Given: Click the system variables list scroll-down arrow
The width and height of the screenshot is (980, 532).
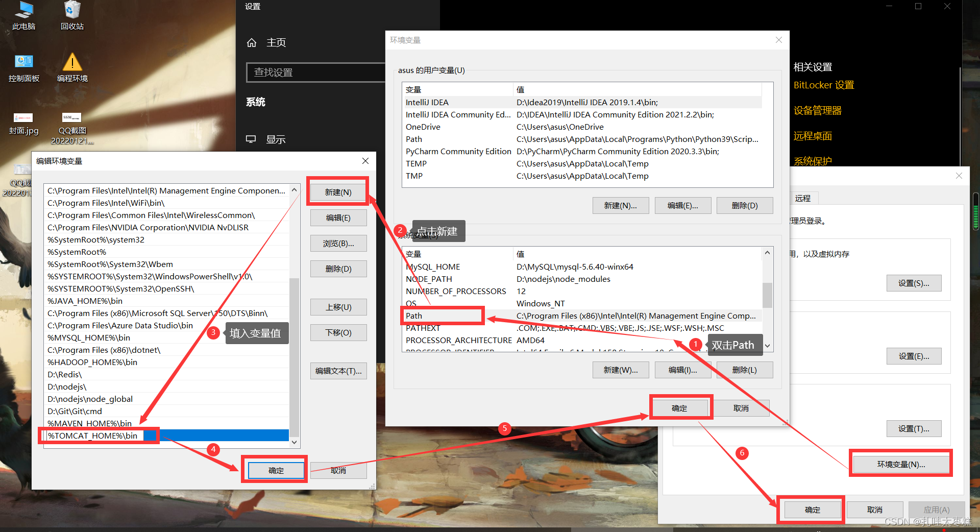Looking at the screenshot, I should (x=767, y=346).
